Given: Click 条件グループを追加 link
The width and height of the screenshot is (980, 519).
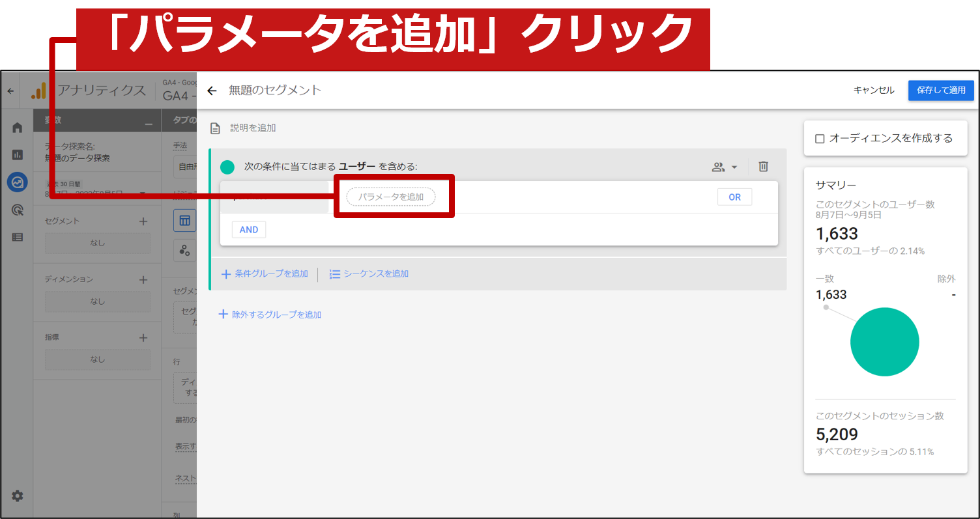Looking at the screenshot, I should (x=265, y=274).
